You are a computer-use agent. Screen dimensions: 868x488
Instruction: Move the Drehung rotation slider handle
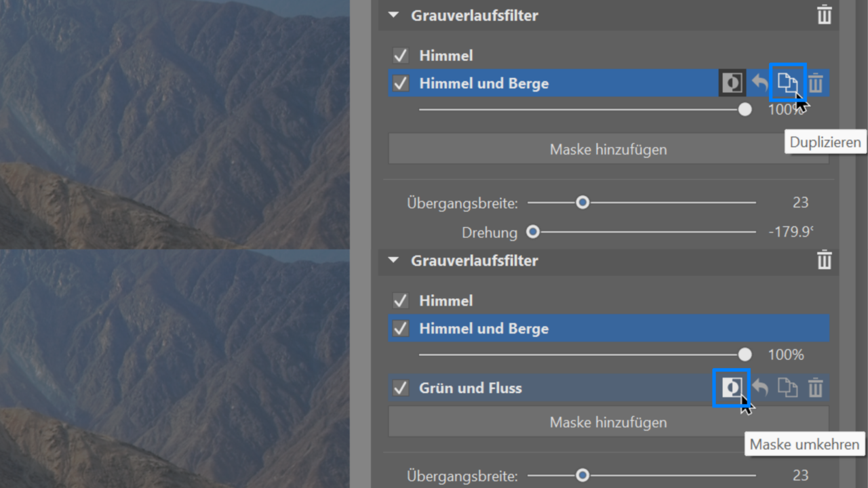coord(533,232)
